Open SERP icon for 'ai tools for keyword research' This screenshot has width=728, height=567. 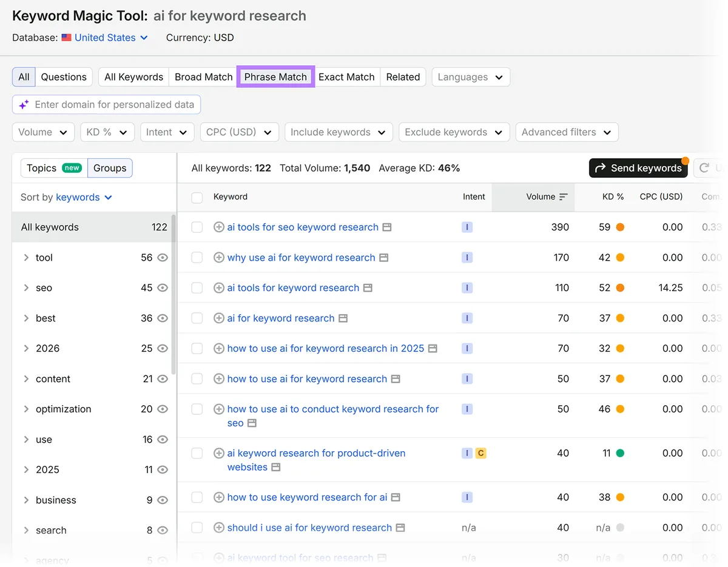point(368,288)
